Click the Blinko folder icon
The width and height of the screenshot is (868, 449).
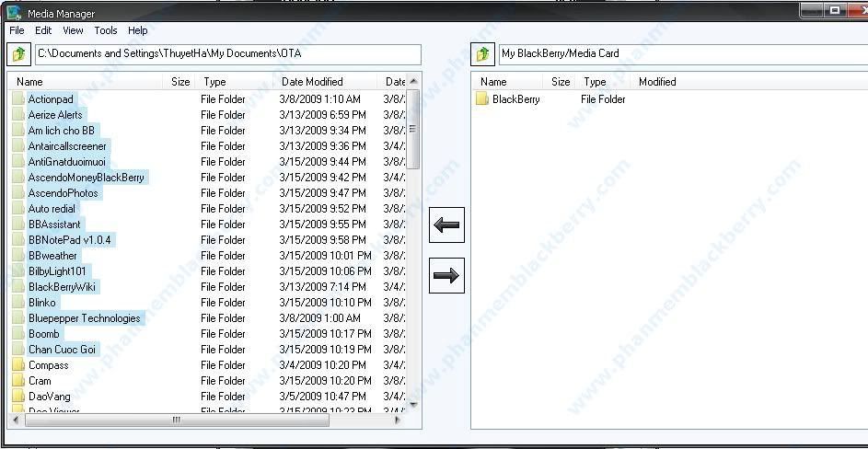pyautogui.click(x=18, y=303)
